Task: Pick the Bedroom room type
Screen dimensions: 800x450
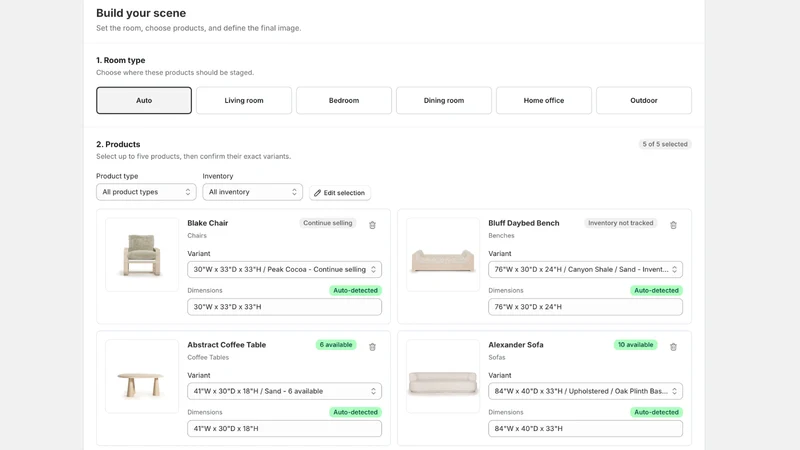Action: [x=344, y=101]
